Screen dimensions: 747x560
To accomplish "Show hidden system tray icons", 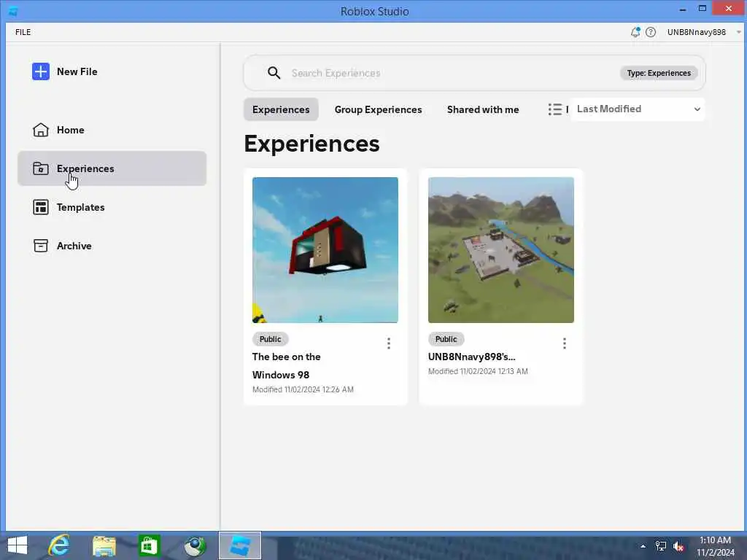I will click(x=643, y=546).
